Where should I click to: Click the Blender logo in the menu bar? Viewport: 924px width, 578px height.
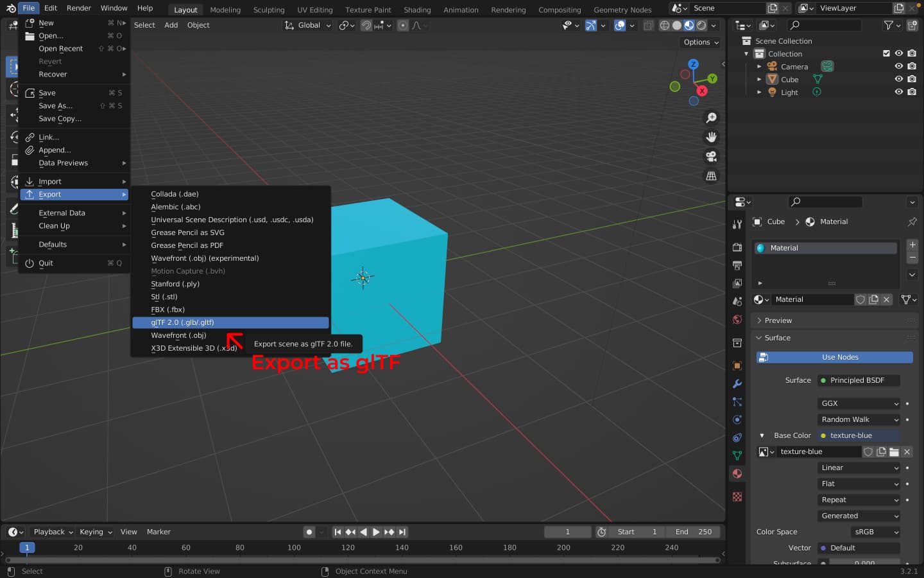coord(10,8)
